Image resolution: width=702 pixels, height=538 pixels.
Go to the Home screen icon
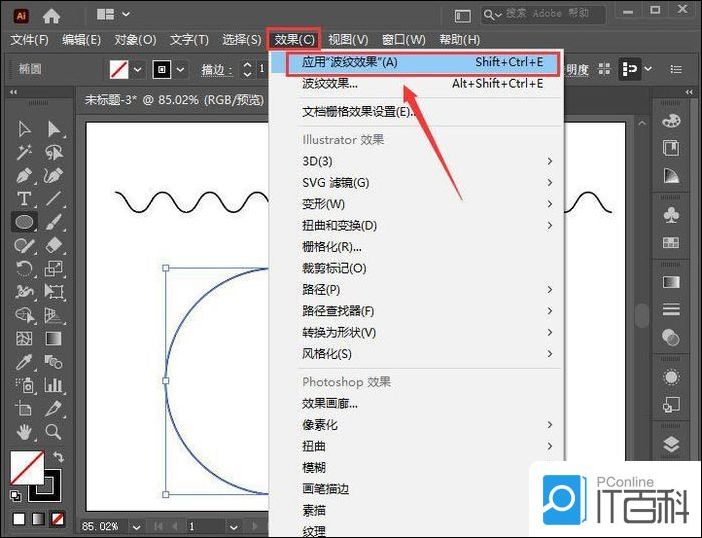pos(51,16)
